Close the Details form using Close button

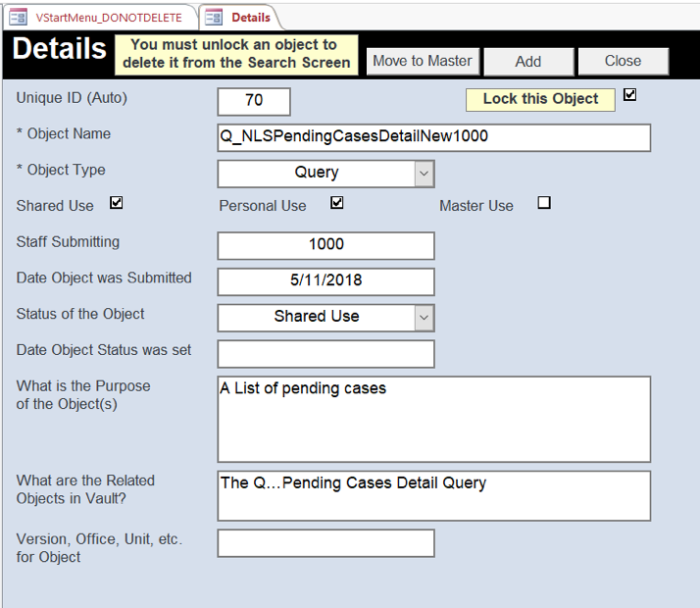(623, 61)
